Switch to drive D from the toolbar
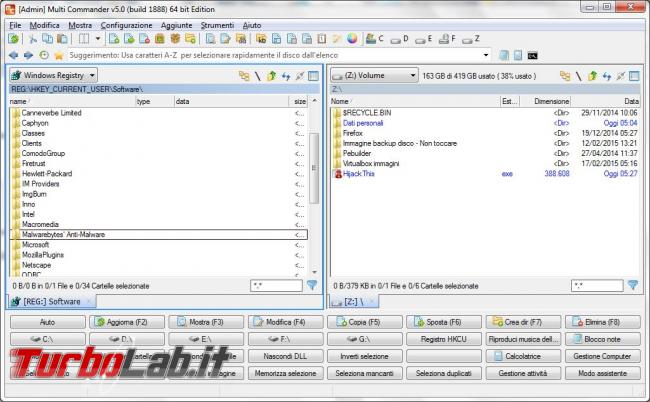 pyautogui.click(x=400, y=39)
